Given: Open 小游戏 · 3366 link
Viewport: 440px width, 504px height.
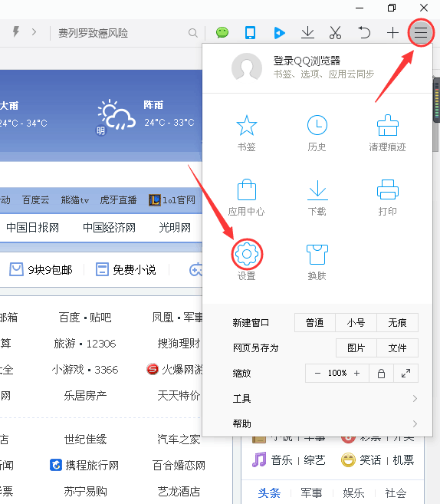Looking at the screenshot, I should (x=85, y=369).
